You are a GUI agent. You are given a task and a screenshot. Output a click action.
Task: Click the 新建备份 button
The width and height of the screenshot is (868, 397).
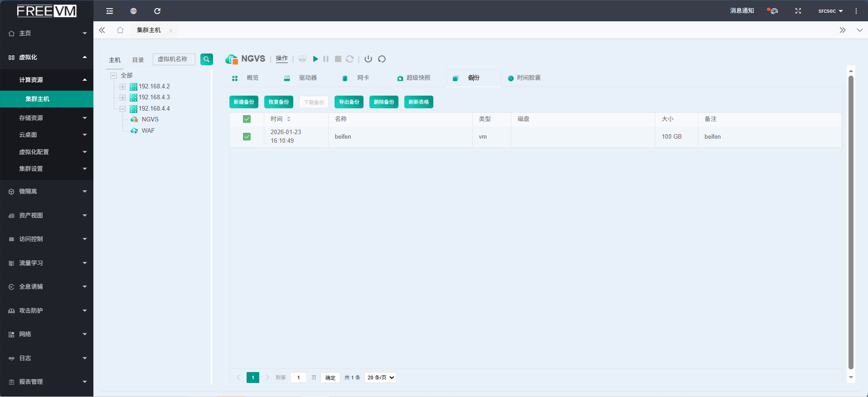244,102
